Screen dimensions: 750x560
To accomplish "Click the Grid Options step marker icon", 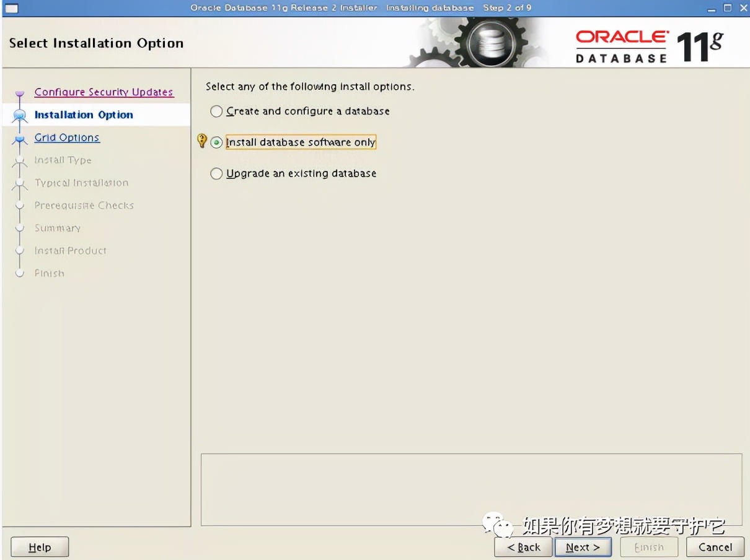I will point(20,139).
